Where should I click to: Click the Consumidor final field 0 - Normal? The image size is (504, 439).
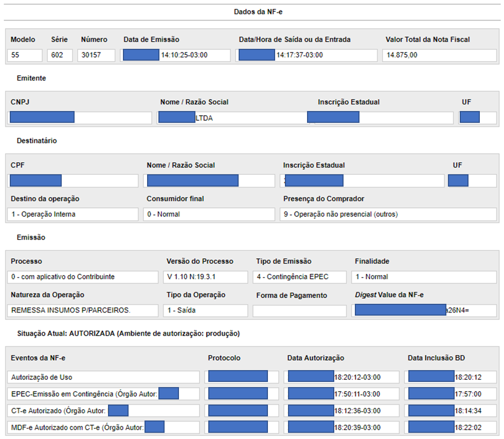(209, 214)
